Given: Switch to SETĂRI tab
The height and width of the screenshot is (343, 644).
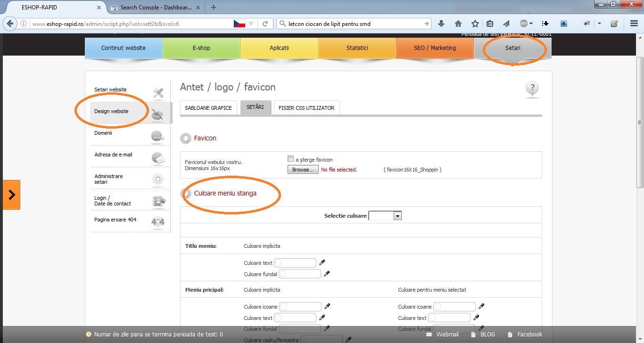Looking at the screenshot, I should tap(256, 107).
